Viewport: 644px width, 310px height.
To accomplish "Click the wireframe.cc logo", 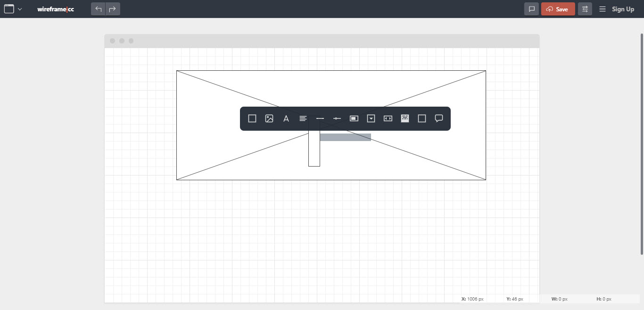I will [x=56, y=8].
